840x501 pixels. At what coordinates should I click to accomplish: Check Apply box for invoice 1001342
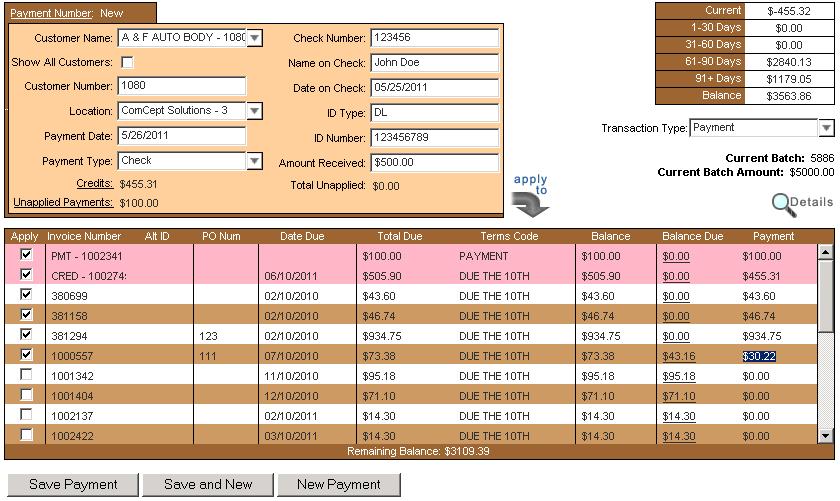coord(26,375)
